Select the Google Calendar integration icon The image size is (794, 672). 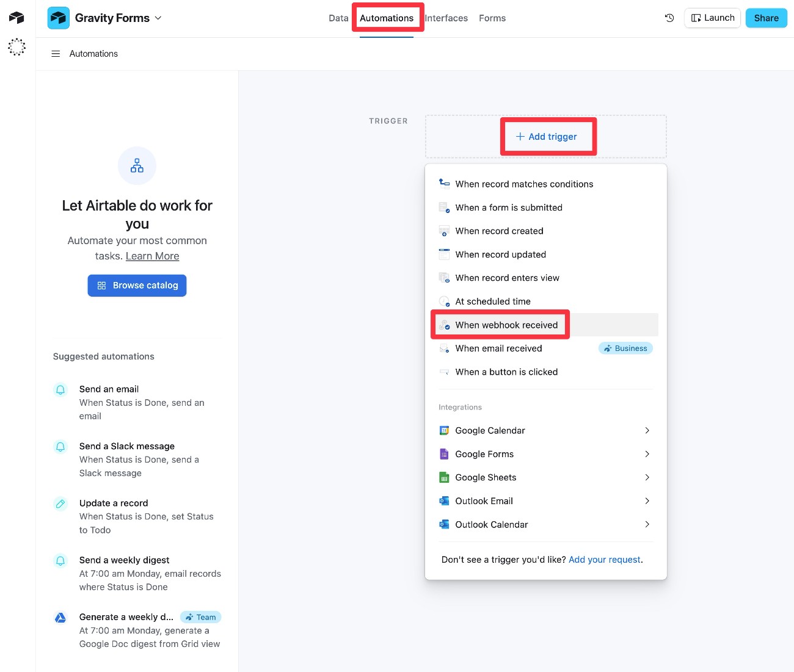click(x=443, y=430)
